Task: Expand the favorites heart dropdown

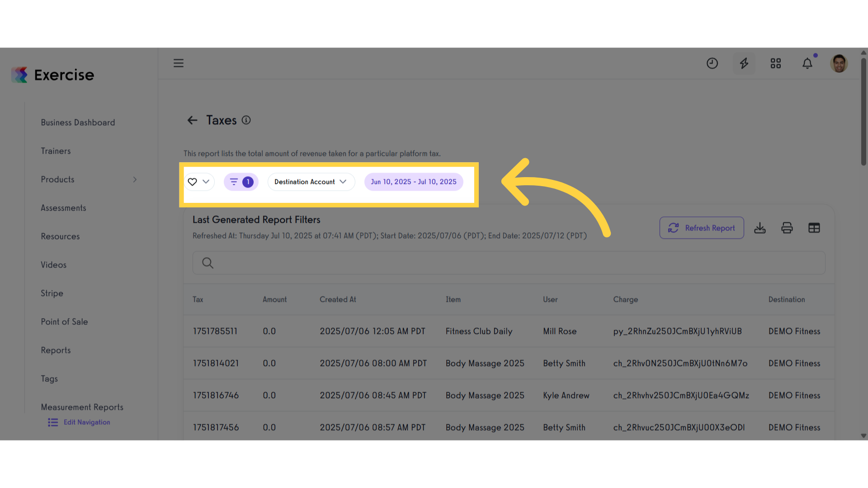Action: coord(199,182)
